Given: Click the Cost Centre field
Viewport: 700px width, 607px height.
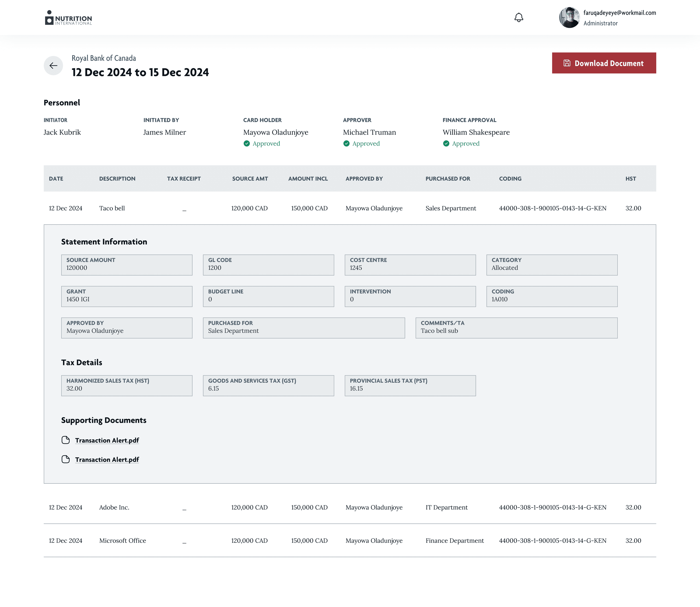Looking at the screenshot, I should coord(410,265).
